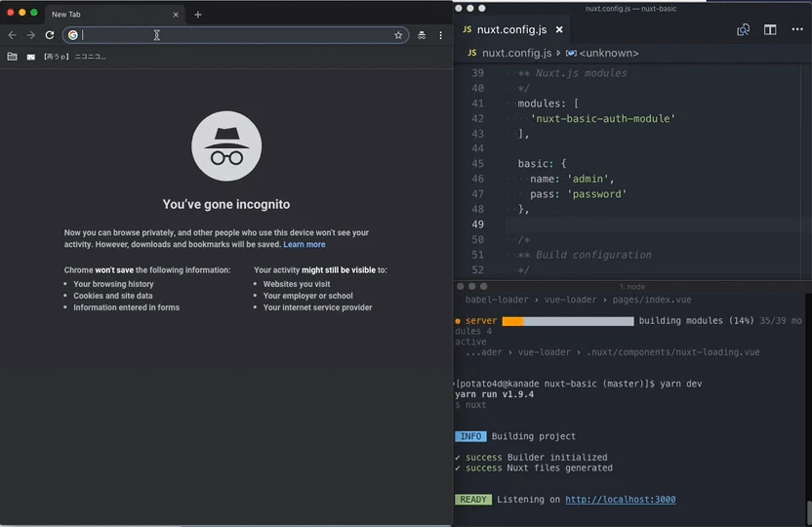Click the mail bookmark icon

[31, 57]
